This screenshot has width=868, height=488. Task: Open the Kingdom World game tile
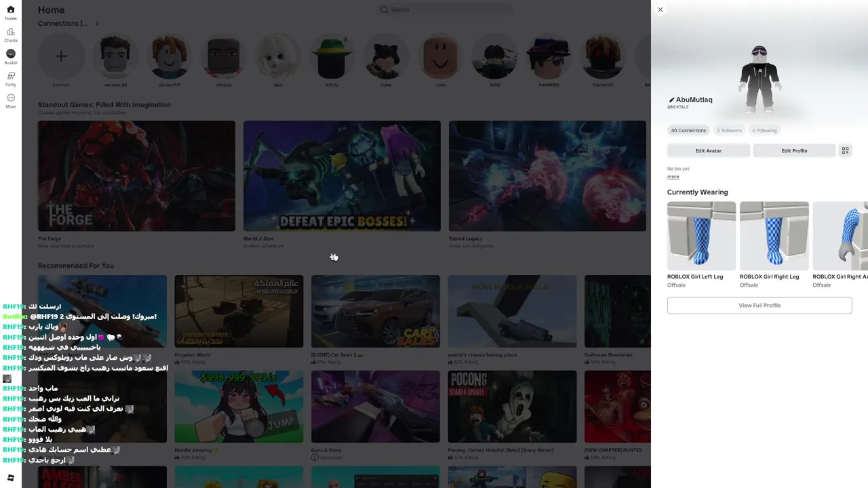[239, 311]
